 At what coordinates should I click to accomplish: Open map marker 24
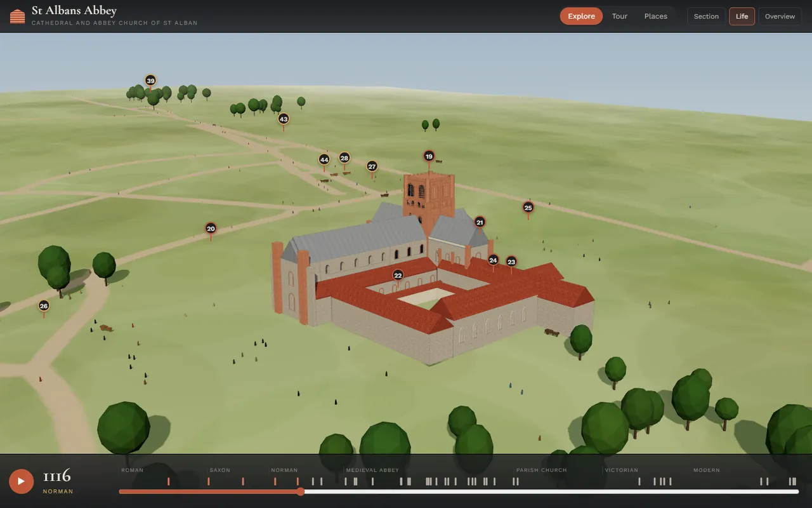point(493,260)
